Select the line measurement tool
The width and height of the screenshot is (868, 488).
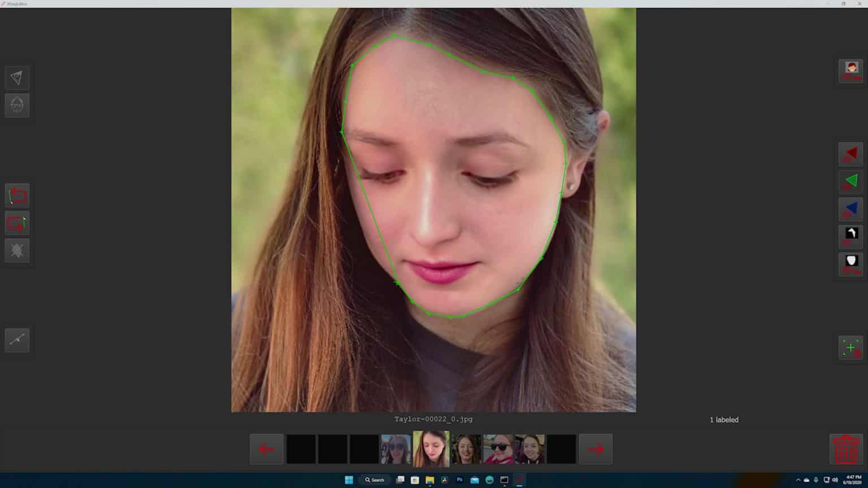(x=16, y=339)
